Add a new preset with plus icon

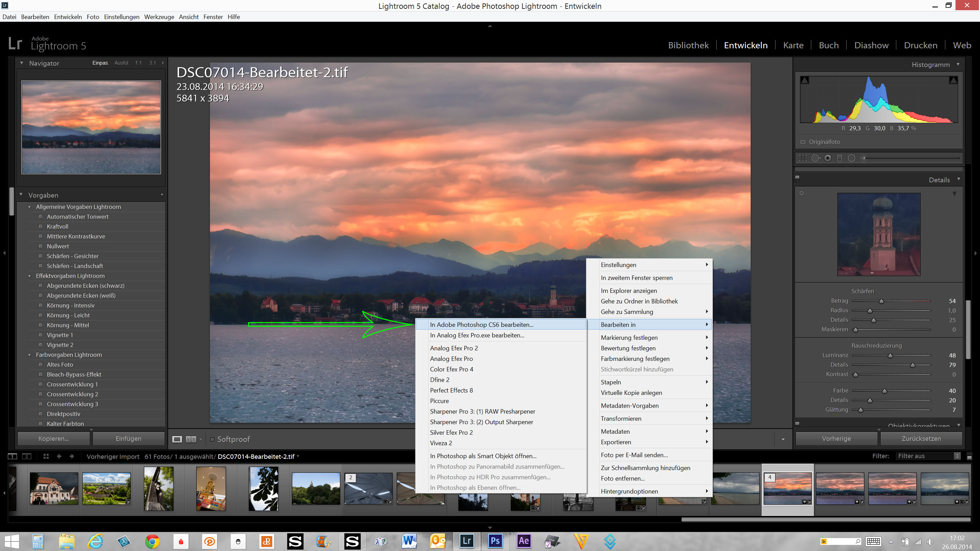[x=162, y=195]
